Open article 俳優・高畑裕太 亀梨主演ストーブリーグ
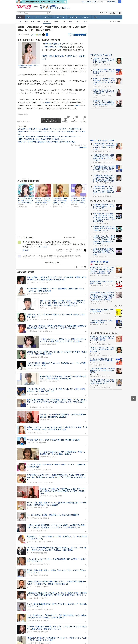The height and width of the screenshot is (644, 138). coord(56,279)
